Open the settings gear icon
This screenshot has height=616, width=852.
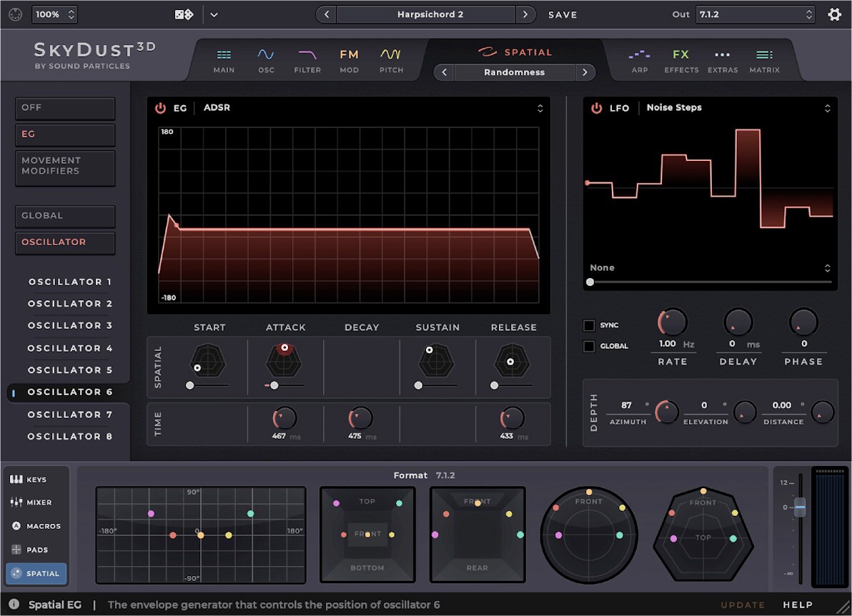834,14
